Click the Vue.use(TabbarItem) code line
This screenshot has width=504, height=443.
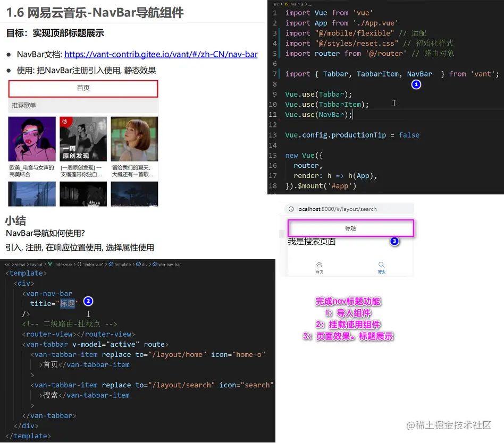pos(327,105)
